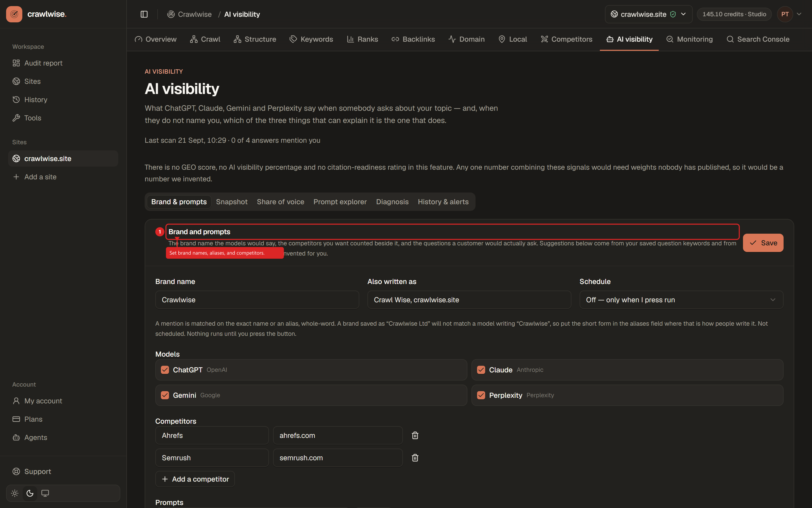
Task: Open the Ranks tab
Action: pos(362,39)
